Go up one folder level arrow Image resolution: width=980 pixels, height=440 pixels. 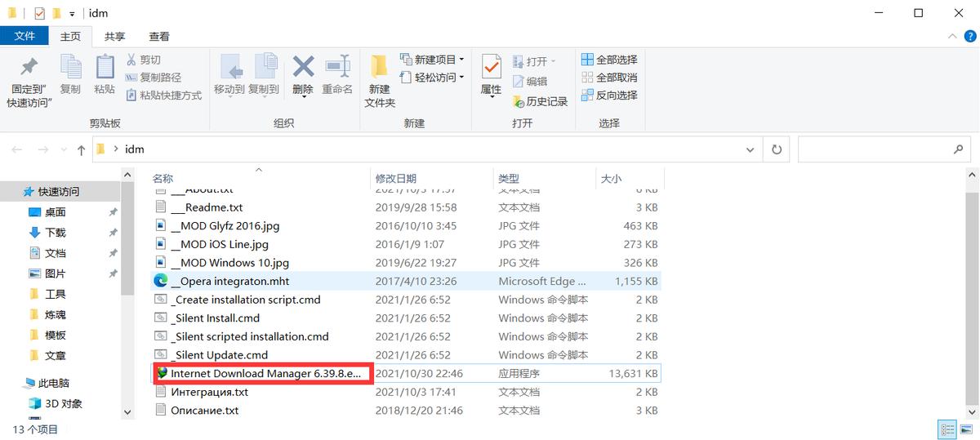(x=81, y=149)
